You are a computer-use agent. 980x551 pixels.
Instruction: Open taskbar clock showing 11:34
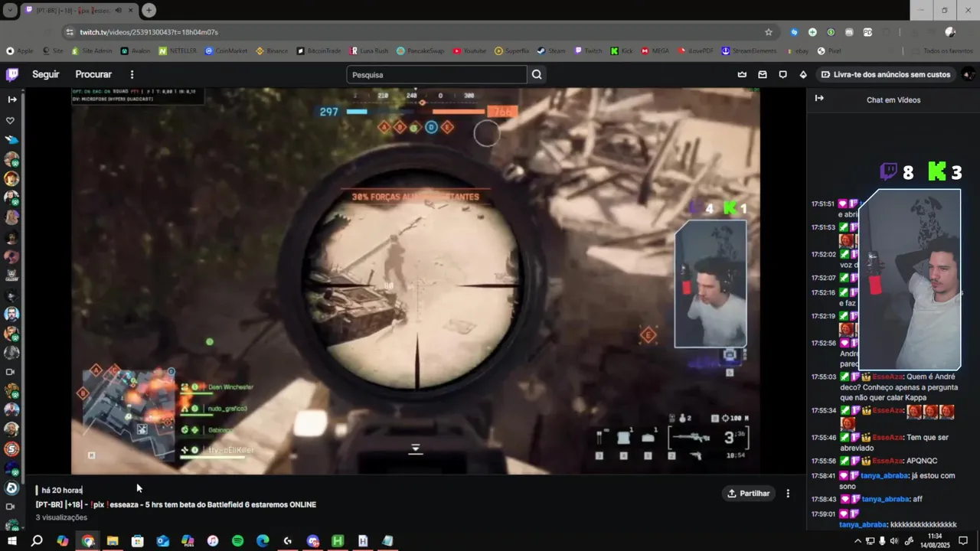(935, 540)
